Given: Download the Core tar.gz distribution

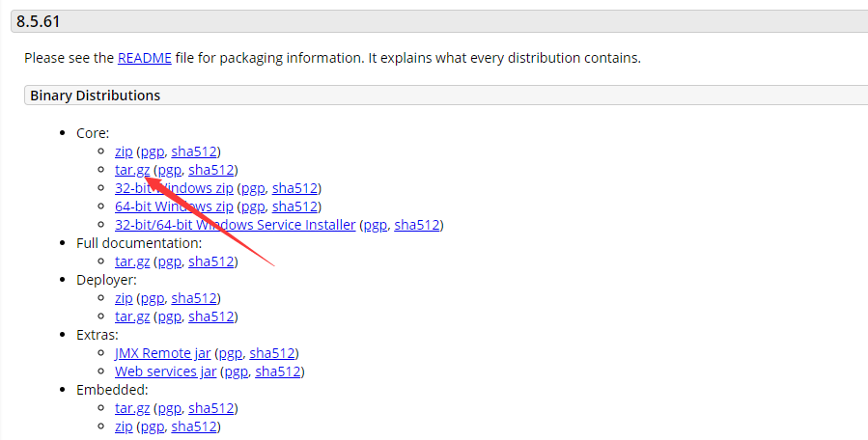Looking at the screenshot, I should pyautogui.click(x=131, y=170).
